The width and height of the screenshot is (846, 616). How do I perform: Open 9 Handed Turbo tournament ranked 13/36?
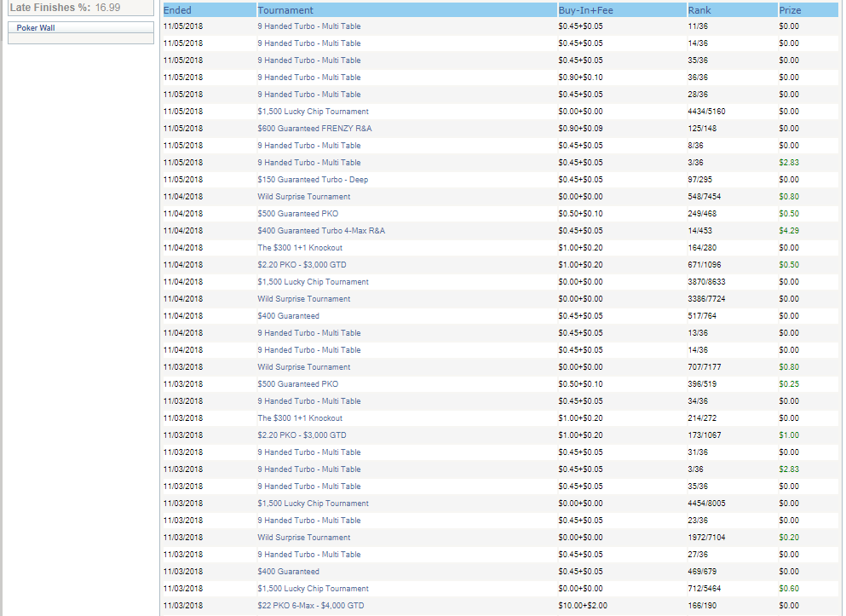pos(309,333)
